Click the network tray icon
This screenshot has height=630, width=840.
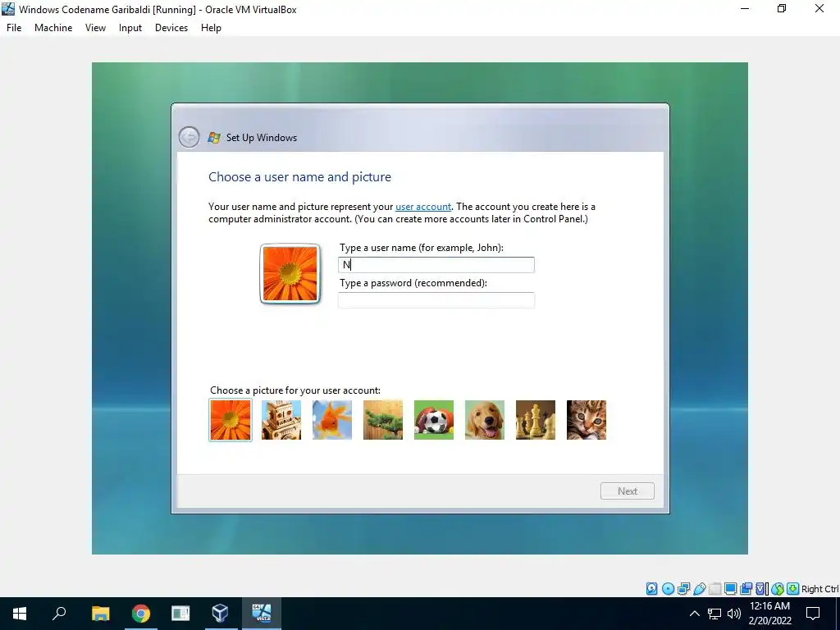click(714, 614)
